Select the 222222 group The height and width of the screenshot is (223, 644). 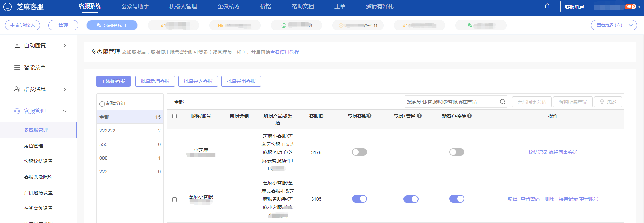click(x=130, y=131)
